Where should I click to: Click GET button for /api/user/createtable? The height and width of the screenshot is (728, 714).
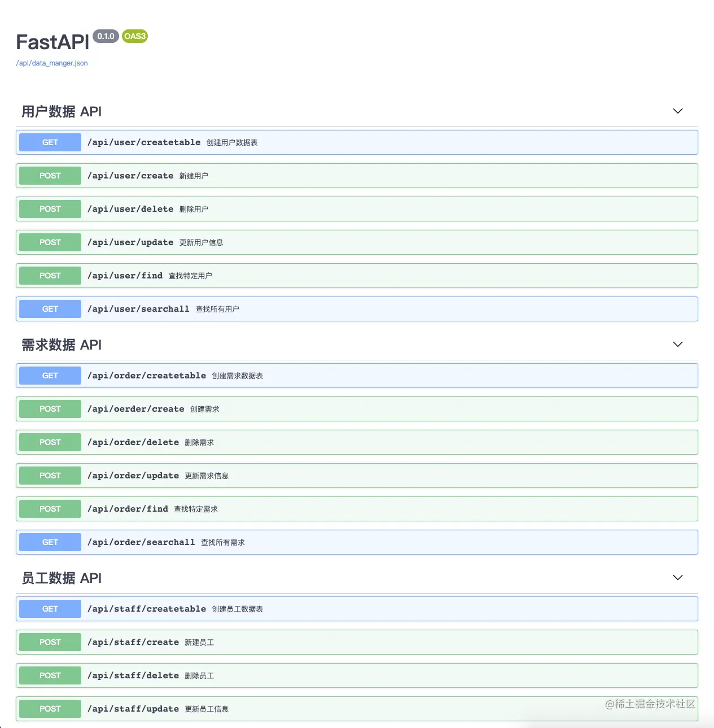pos(50,142)
